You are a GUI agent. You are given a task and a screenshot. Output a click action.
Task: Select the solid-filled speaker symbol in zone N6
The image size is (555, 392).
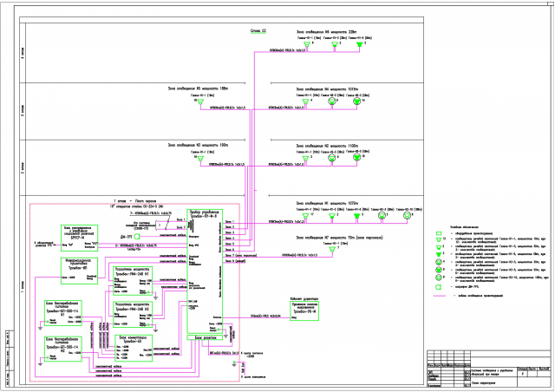pyautogui.click(x=360, y=44)
